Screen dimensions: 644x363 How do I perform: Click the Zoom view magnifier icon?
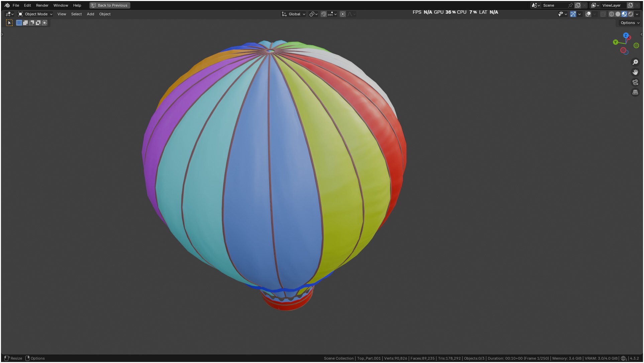click(635, 62)
